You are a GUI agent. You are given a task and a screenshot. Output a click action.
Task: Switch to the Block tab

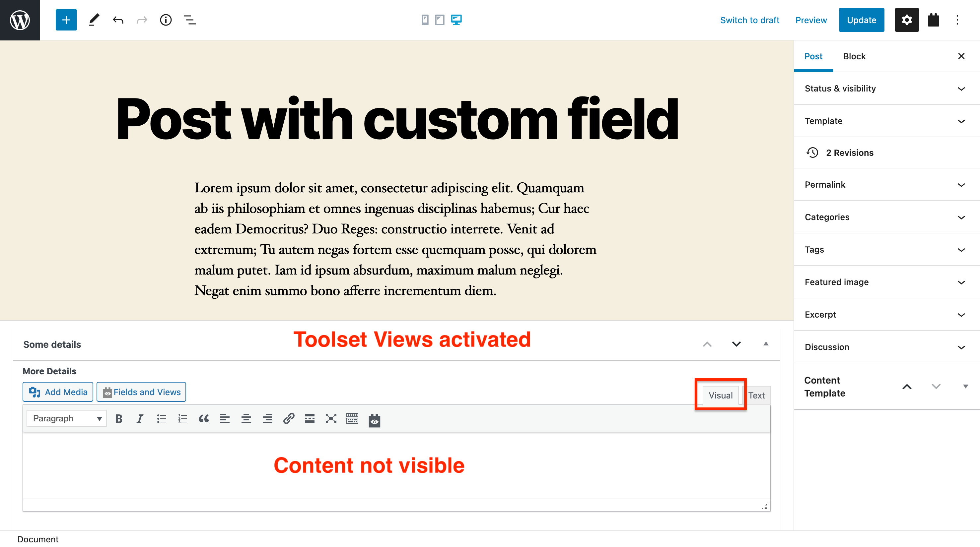[x=854, y=56]
